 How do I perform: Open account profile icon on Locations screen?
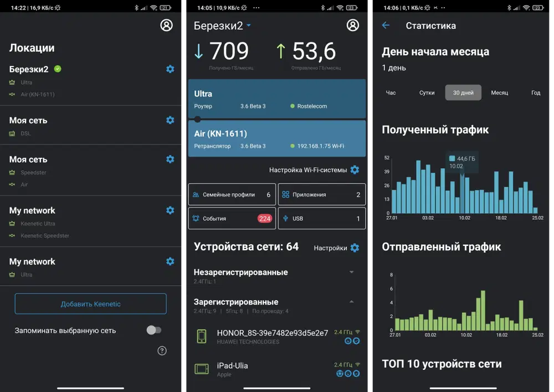tap(166, 25)
